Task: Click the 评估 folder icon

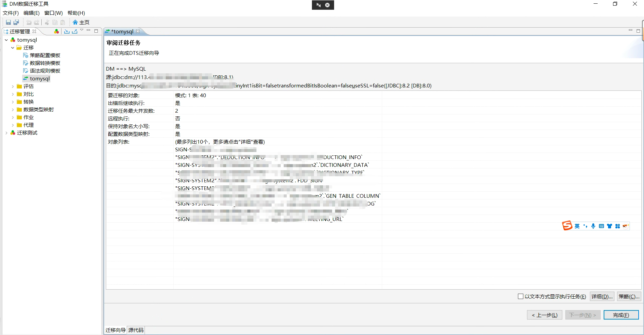Action: click(19, 86)
